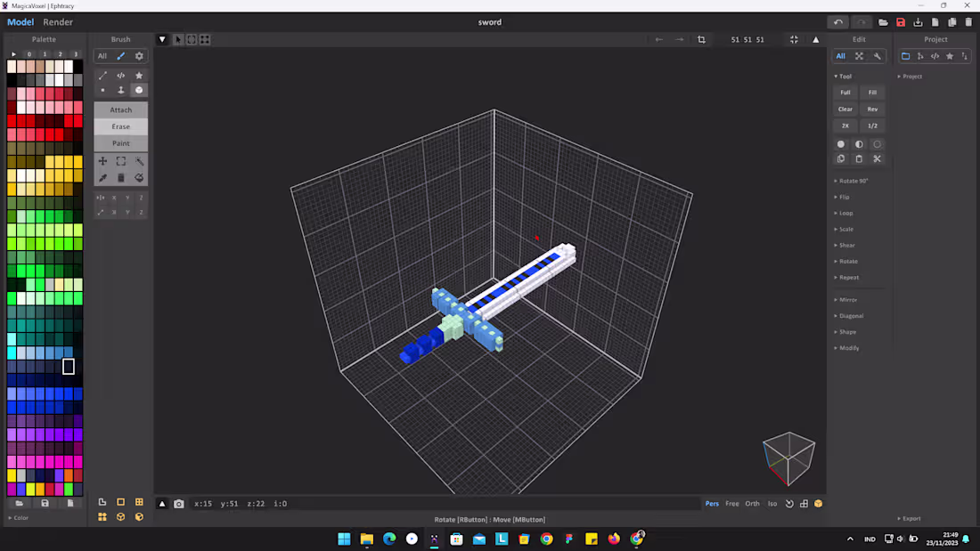This screenshot has width=980, height=551.
Task: Select the full circle select-all icon
Action: coord(841,144)
